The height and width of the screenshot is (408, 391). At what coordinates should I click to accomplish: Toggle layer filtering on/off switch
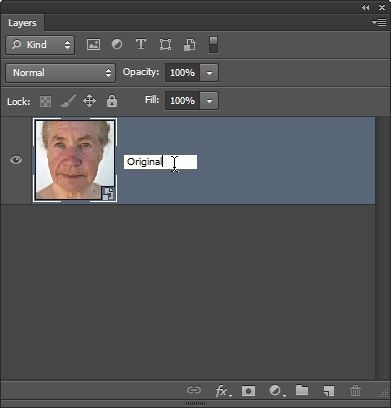[x=213, y=45]
